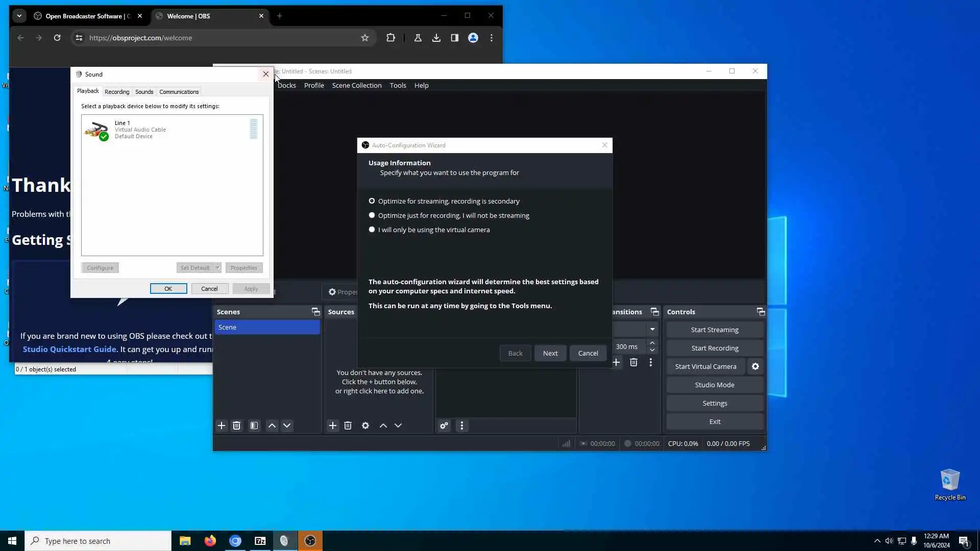Increase transition duration with up arrow
The image size is (980, 551).
click(x=652, y=343)
